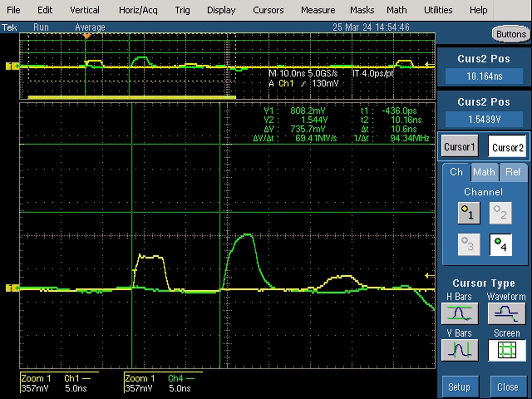The image size is (532, 399).
Task: Edit the Curs2 Pos 10.164ns field
Action: (484, 76)
